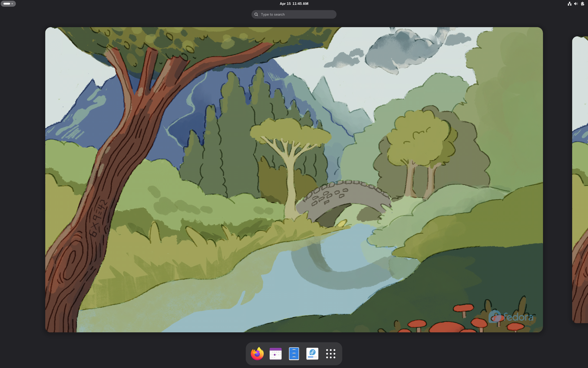Open the Files manager icon
Viewport: 588px width, 368px height.
pyautogui.click(x=294, y=354)
